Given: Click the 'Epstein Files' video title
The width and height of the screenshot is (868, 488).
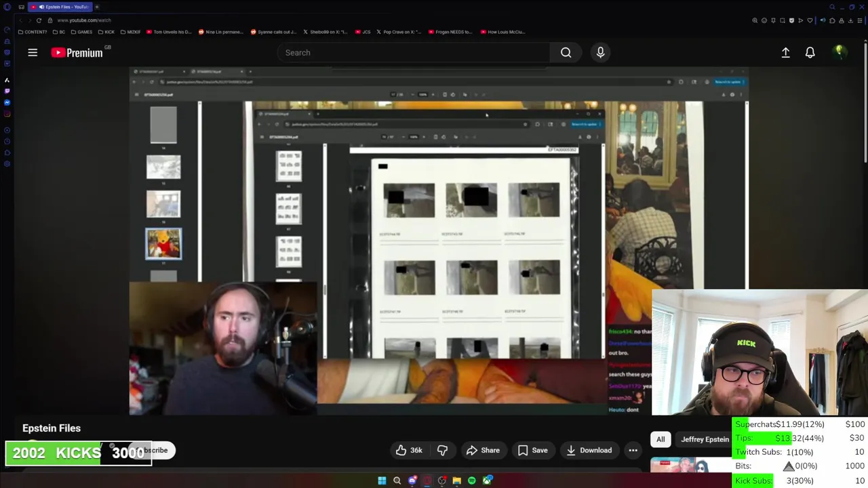Looking at the screenshot, I should [x=52, y=428].
